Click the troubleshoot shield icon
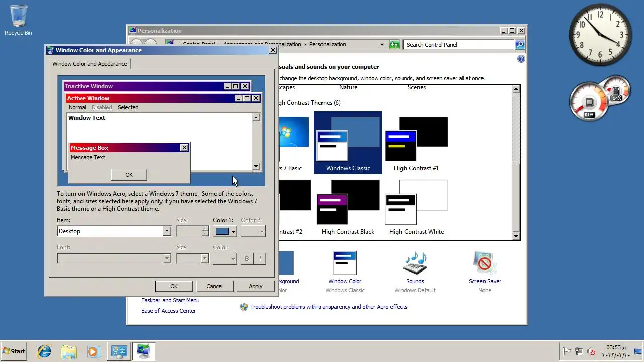This screenshot has height=362, width=644. pos(244,307)
